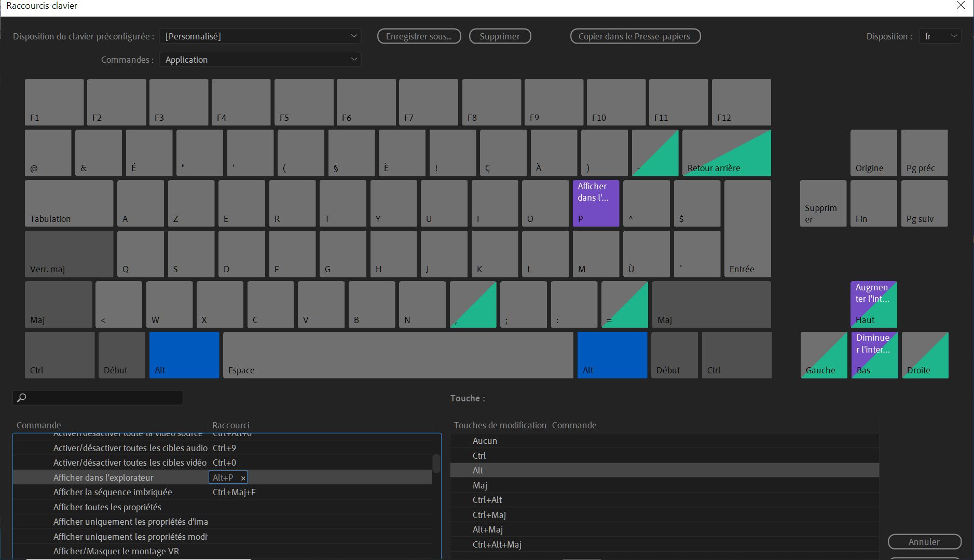Select the purple P key on the keyboard map
The height and width of the screenshot is (560, 974).
596,203
